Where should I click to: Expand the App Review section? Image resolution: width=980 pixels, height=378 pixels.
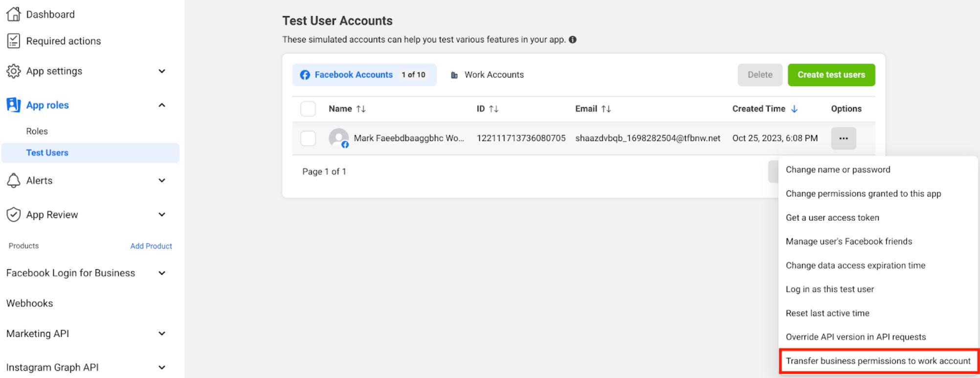click(162, 214)
